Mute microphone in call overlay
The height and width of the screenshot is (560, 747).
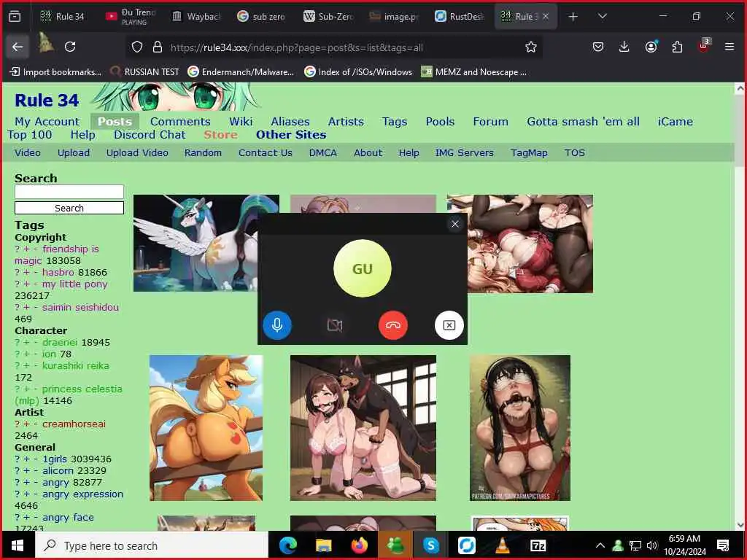(x=276, y=325)
